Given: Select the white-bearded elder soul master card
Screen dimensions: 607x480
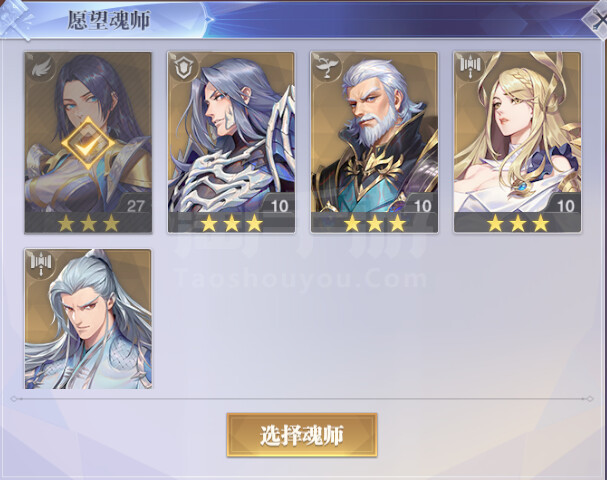Looking at the screenshot, I should [374, 142].
